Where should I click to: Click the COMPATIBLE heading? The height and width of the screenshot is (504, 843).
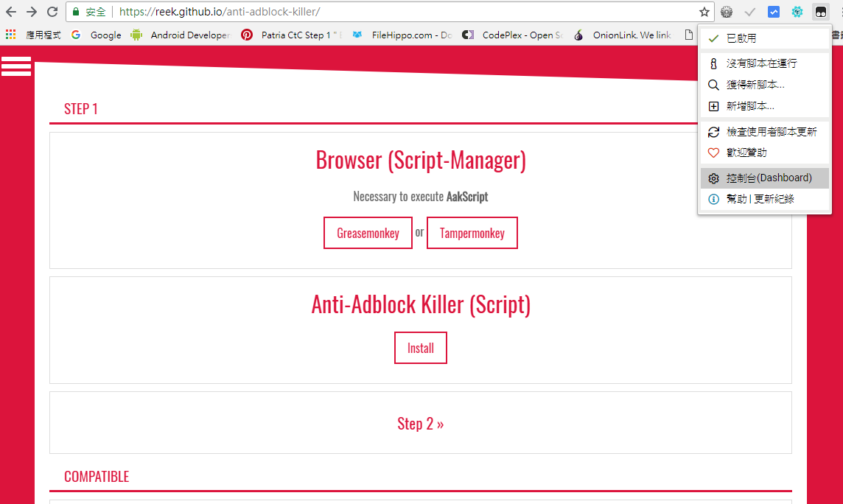[x=97, y=477]
